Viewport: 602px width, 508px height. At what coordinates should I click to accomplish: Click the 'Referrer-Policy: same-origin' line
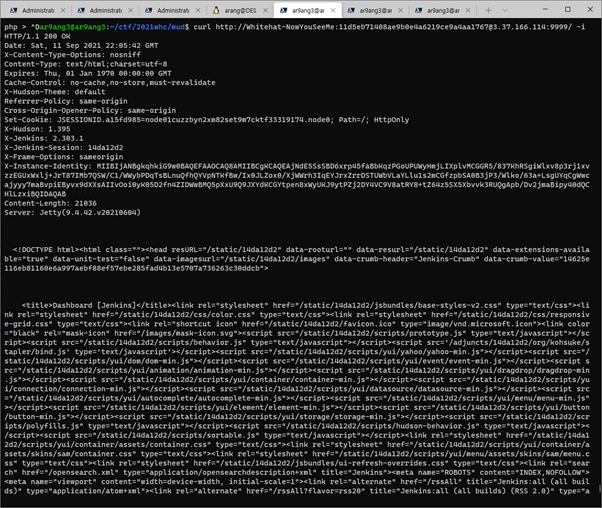[66, 101]
